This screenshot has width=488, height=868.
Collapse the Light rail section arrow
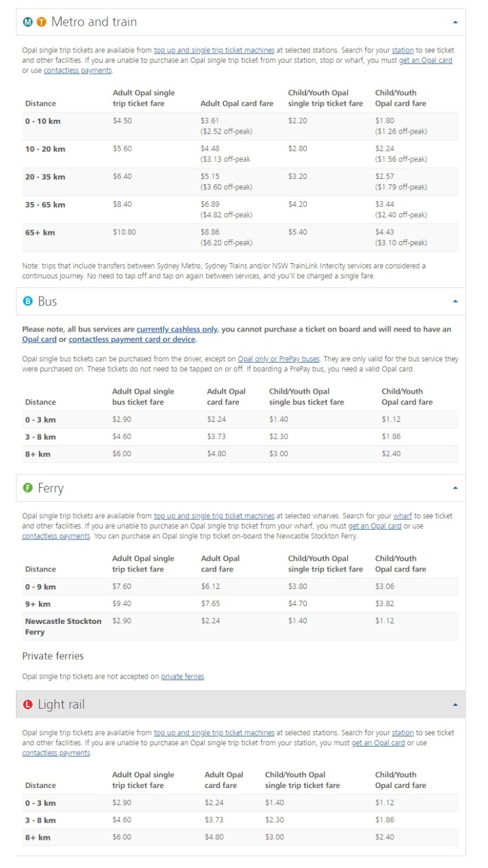click(455, 704)
